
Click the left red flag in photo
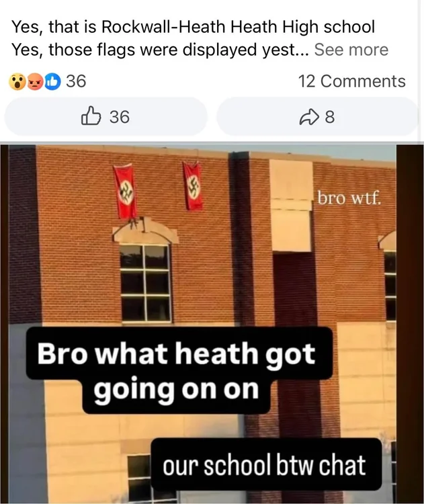[125, 192]
